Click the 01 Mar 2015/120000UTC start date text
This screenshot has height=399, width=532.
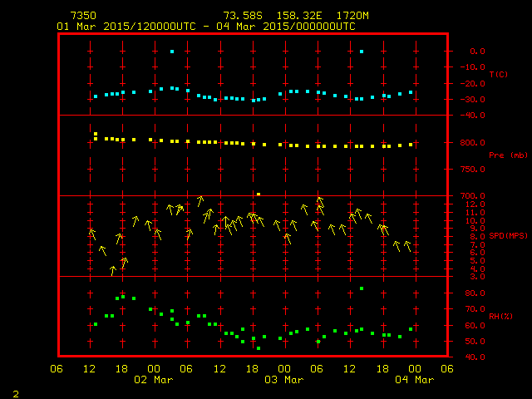[x=126, y=27]
